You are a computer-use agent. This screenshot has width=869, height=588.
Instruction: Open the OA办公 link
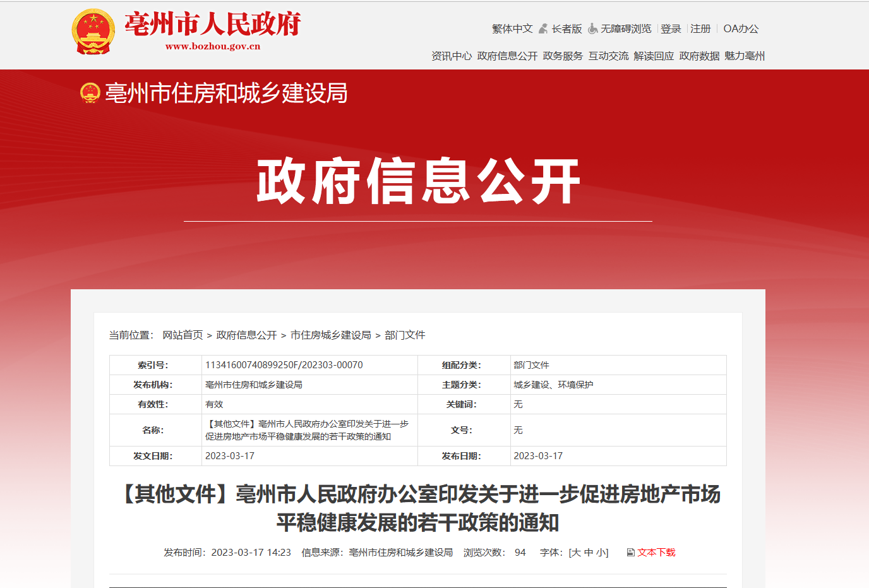click(x=741, y=28)
